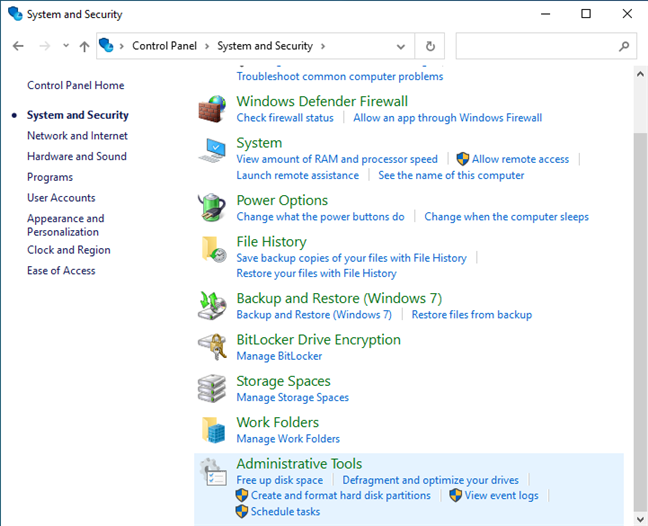Go up one level with up arrow

tap(84, 46)
